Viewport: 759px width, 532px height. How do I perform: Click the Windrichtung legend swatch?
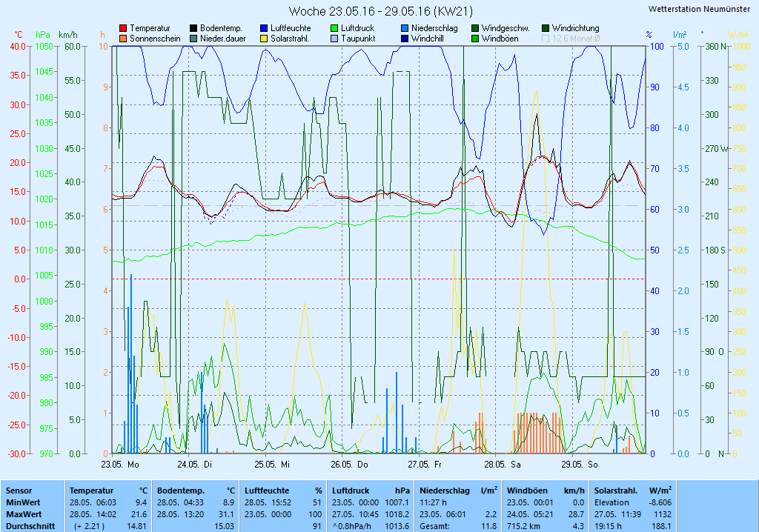pyautogui.click(x=546, y=28)
